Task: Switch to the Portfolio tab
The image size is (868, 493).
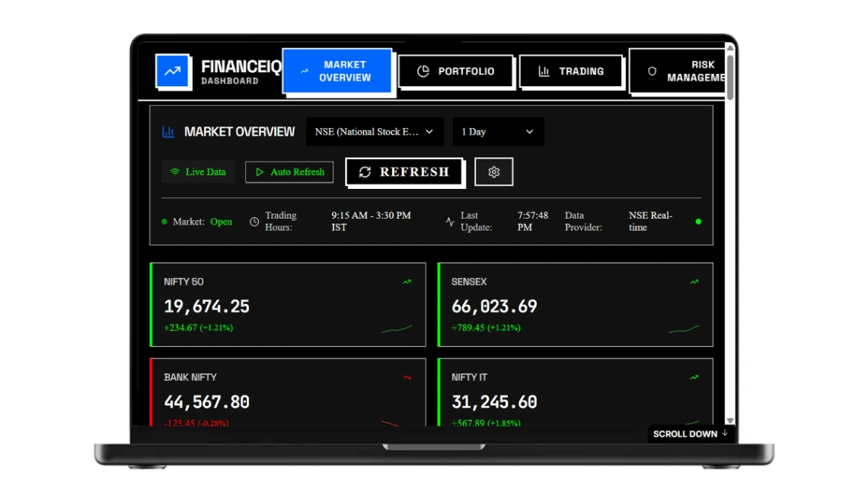Action: [456, 72]
